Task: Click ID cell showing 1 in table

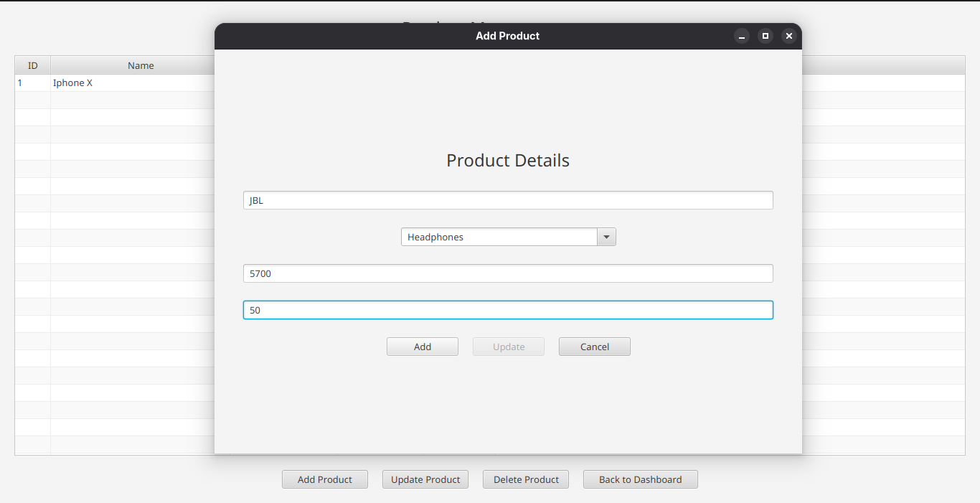Action: pos(33,83)
